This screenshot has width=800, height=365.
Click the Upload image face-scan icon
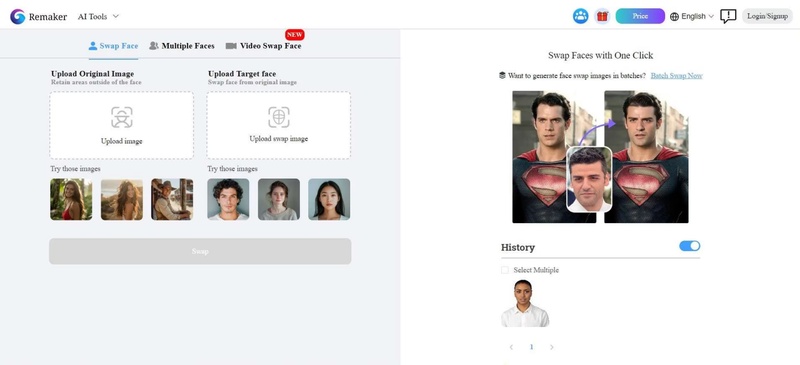tap(122, 117)
